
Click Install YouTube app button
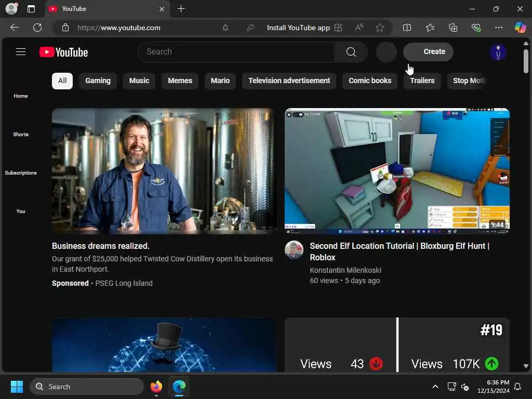(x=304, y=28)
